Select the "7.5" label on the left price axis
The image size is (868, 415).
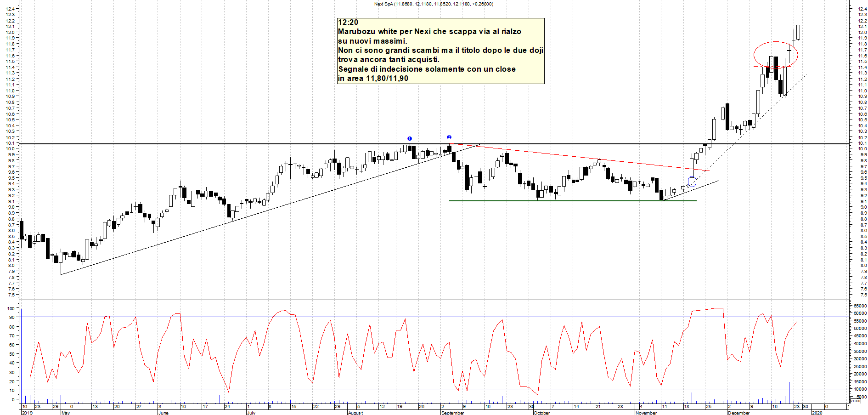12,295
